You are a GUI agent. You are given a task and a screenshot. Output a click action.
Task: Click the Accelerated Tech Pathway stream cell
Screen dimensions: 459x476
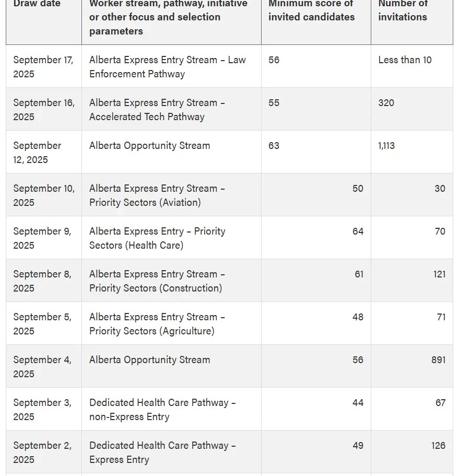coord(157,110)
